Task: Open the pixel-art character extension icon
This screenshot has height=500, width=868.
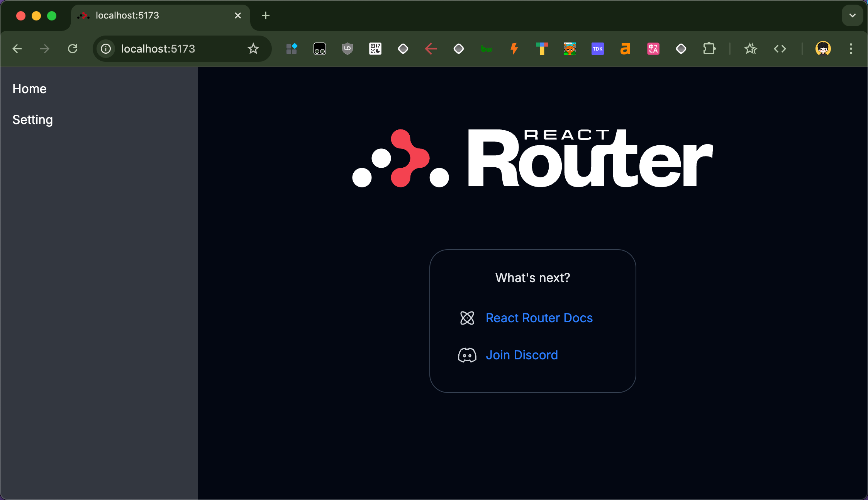Action: (x=570, y=49)
